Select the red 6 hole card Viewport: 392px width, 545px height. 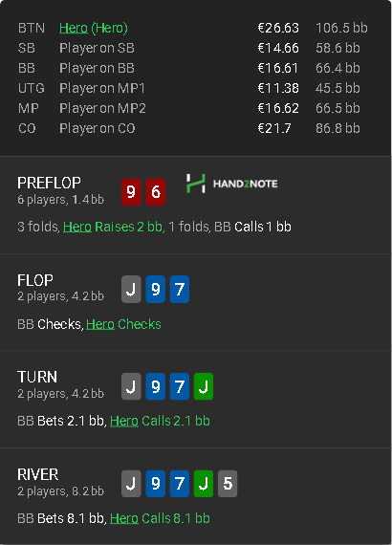(x=155, y=192)
